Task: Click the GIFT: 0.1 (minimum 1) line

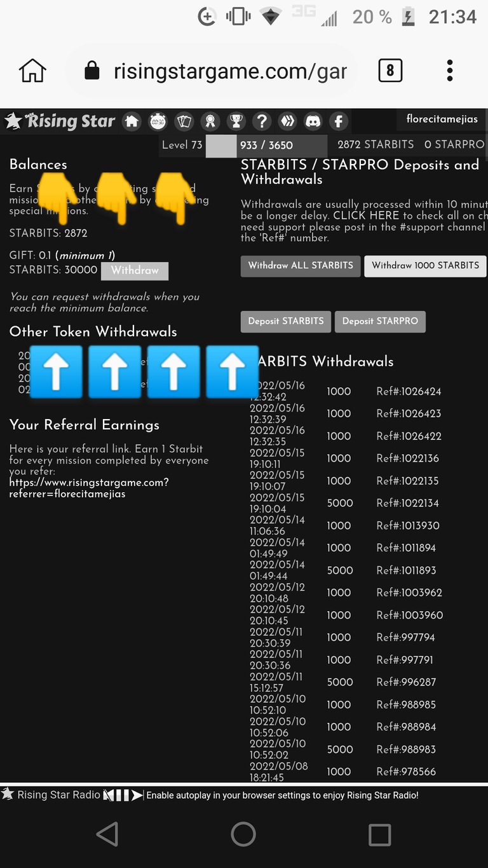Action: coord(62,256)
